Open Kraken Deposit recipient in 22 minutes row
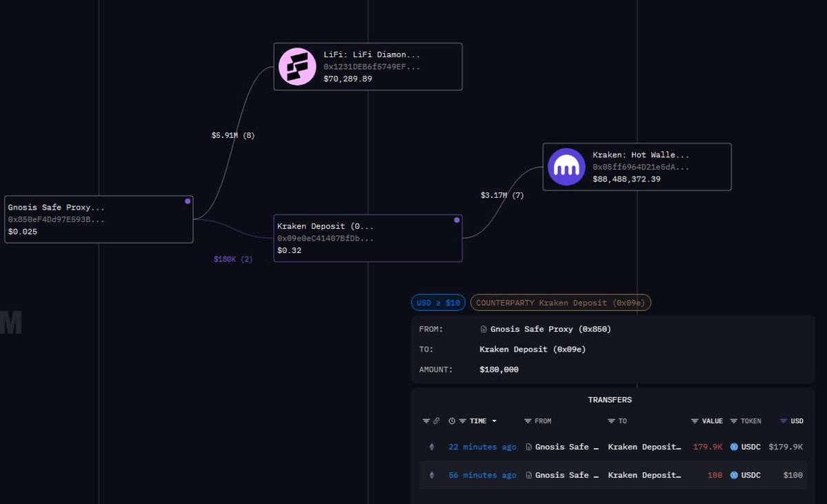This screenshot has width=827, height=504. tap(644, 447)
